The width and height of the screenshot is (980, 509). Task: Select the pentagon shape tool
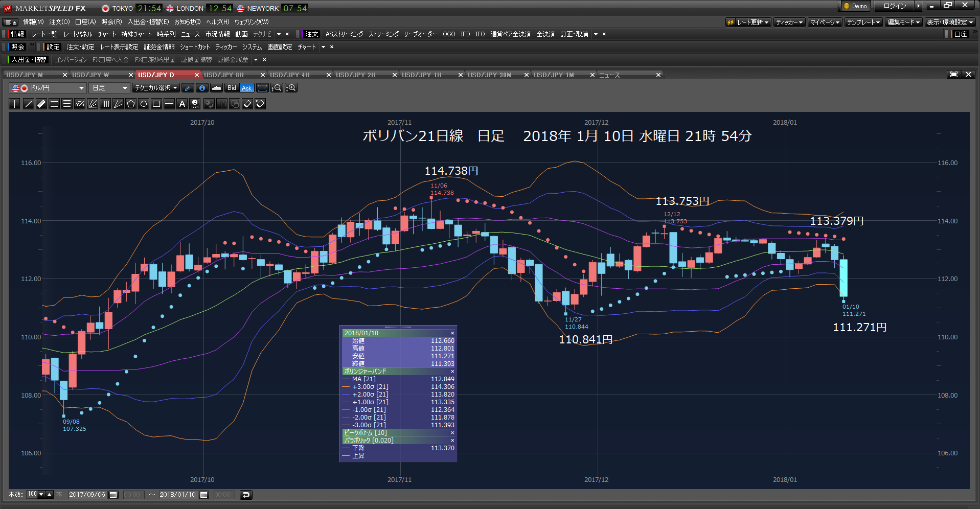point(131,104)
